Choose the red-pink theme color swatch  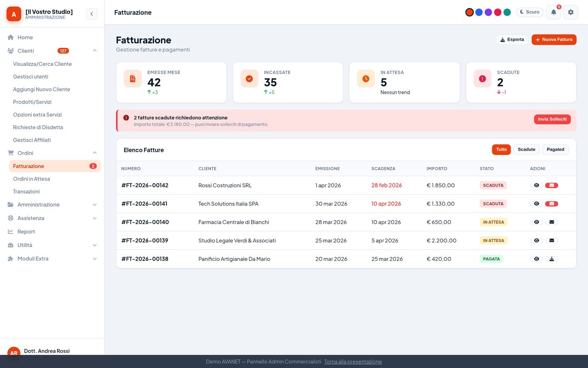(498, 12)
